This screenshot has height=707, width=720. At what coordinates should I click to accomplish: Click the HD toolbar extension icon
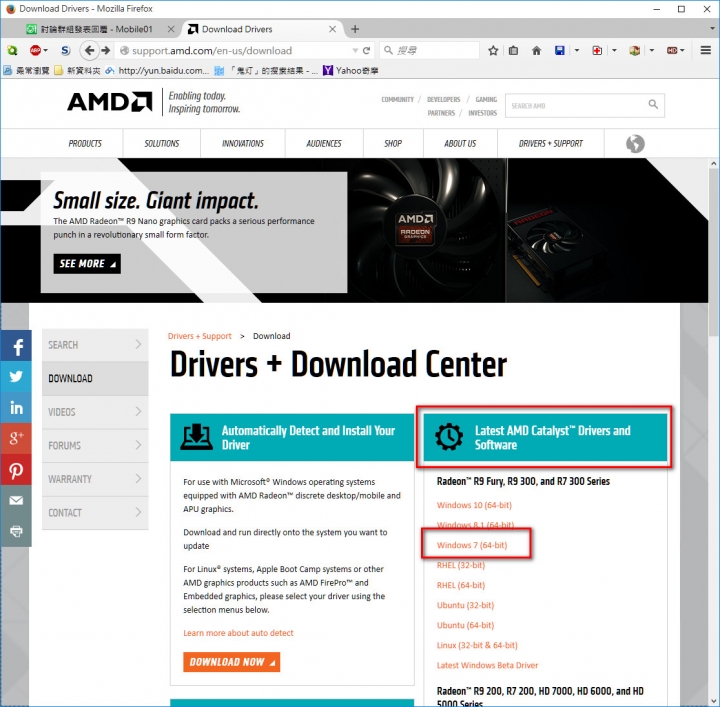672,50
